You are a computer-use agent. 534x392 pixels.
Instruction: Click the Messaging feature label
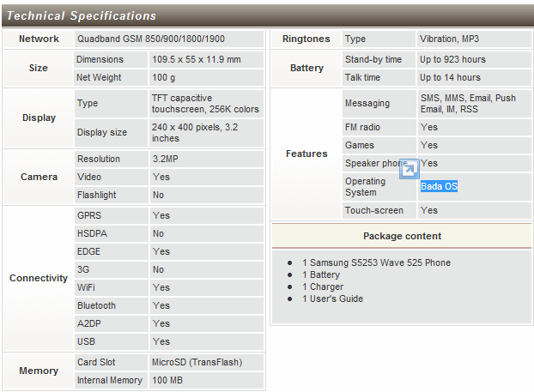tap(367, 104)
